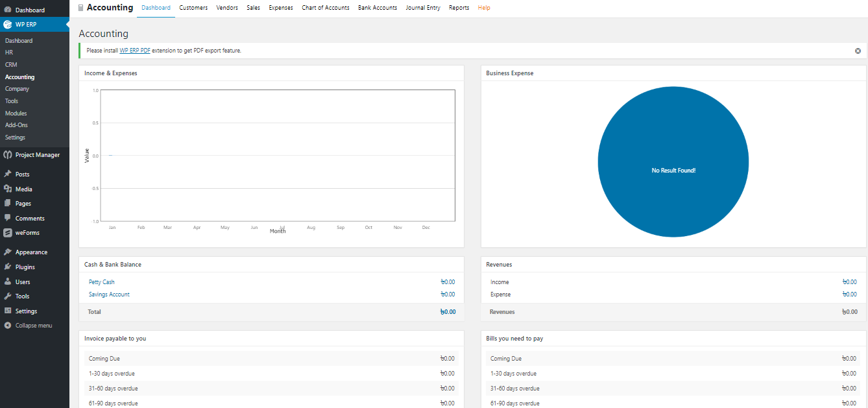Switch to the Dashboard tab
This screenshot has width=868, height=408.
pos(156,8)
